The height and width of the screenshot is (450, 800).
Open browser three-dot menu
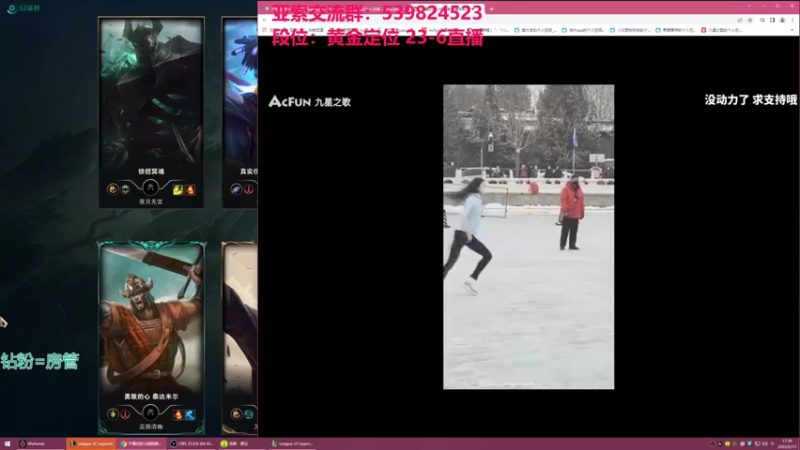(x=793, y=20)
